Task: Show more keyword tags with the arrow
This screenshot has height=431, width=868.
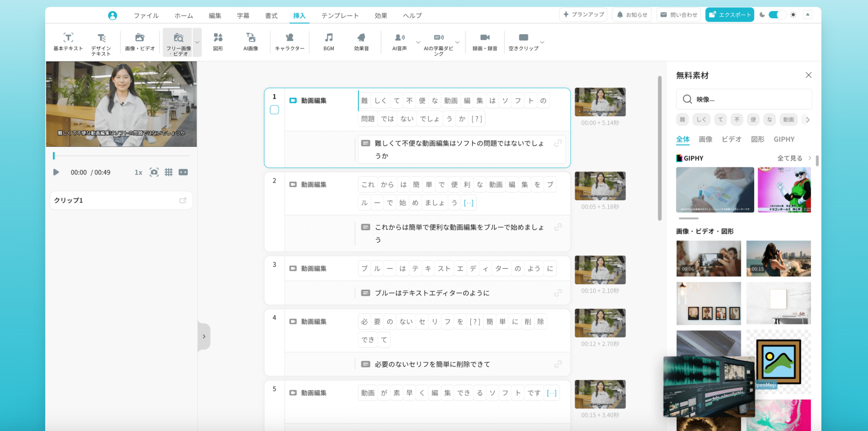Action: click(808, 119)
